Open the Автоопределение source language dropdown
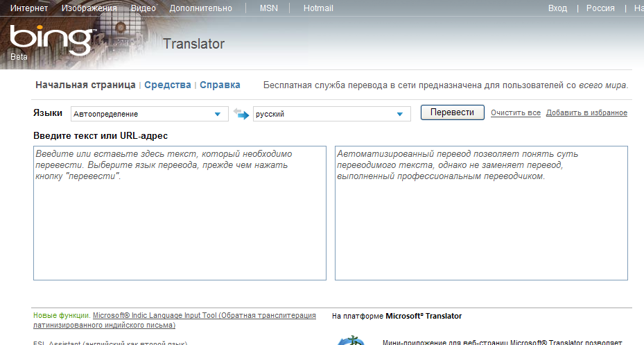 click(x=150, y=114)
